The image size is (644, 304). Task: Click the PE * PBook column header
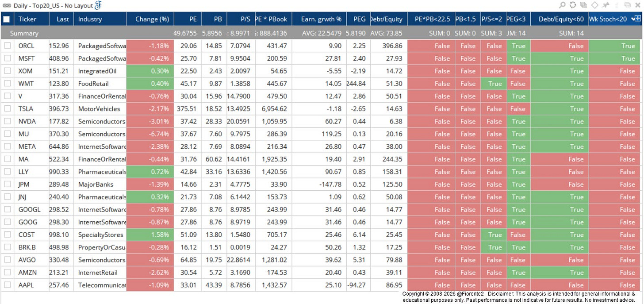point(273,19)
